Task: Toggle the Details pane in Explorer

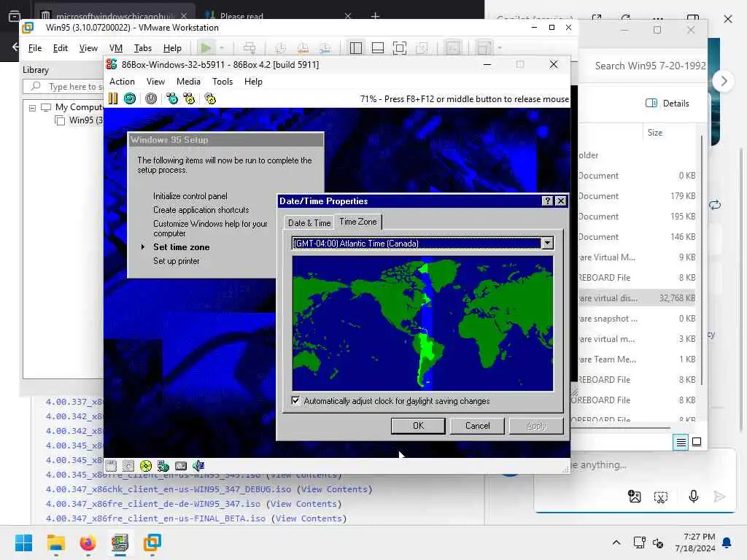Action: click(667, 104)
